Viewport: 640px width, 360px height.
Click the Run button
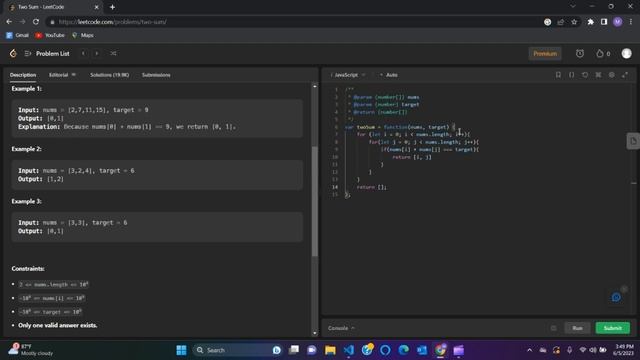coord(577,328)
